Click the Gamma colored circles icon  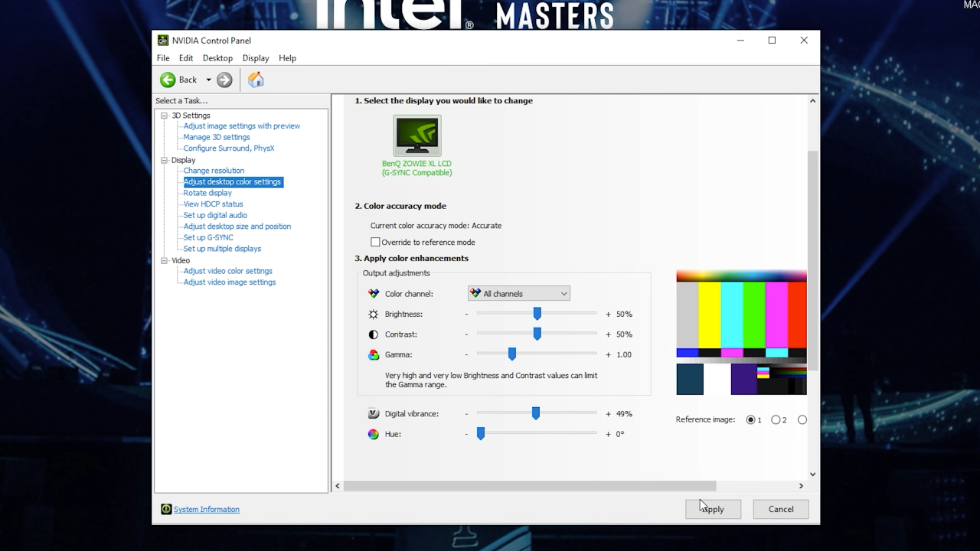[x=374, y=355]
